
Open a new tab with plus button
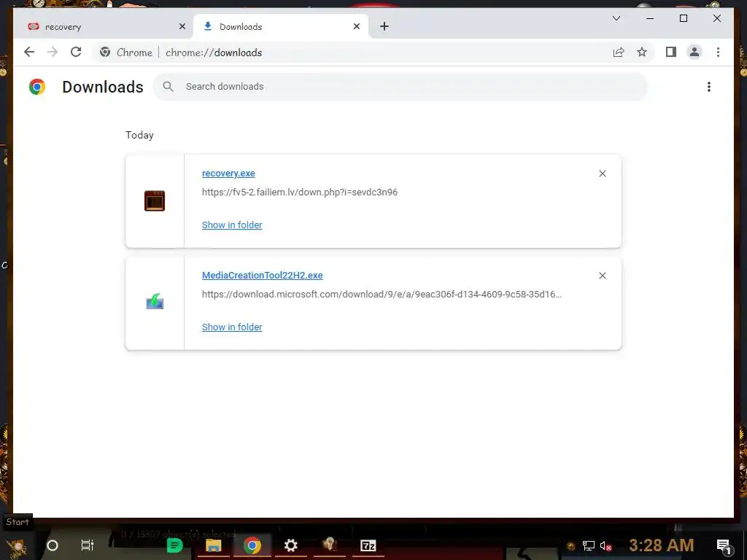pyautogui.click(x=384, y=27)
